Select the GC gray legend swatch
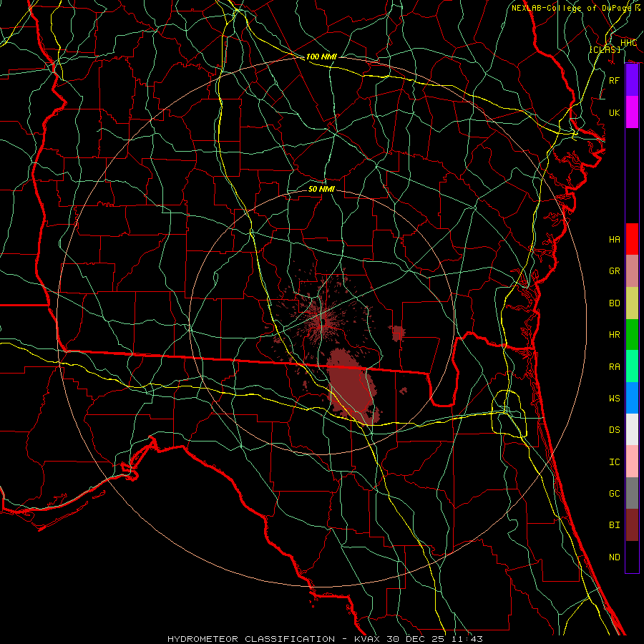This screenshot has height=644, width=644. point(632,493)
